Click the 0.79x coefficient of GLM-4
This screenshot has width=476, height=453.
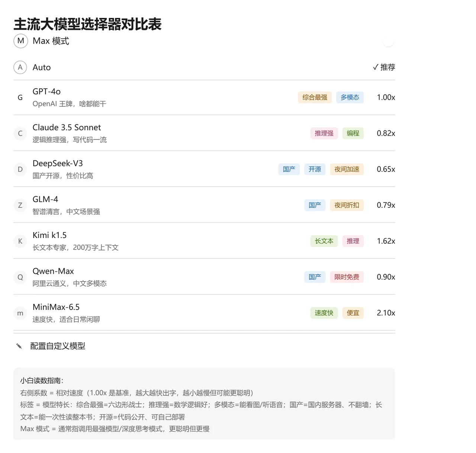[x=386, y=205]
